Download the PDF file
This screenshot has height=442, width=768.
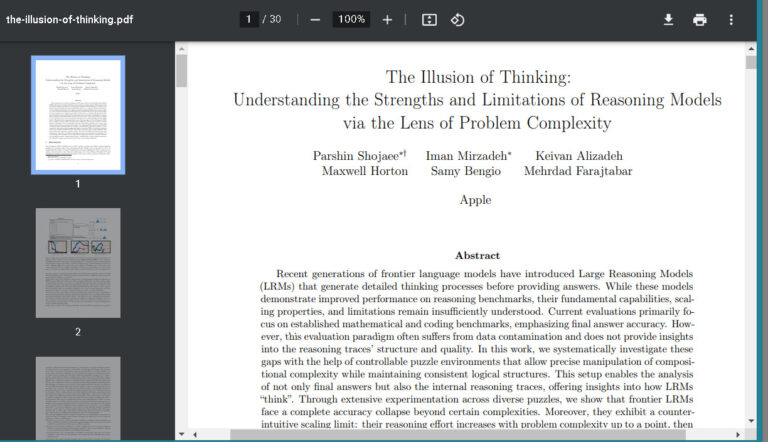[x=668, y=20]
